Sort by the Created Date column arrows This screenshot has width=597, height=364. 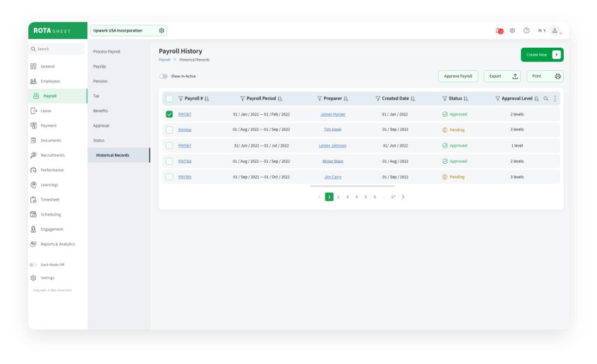coord(413,99)
